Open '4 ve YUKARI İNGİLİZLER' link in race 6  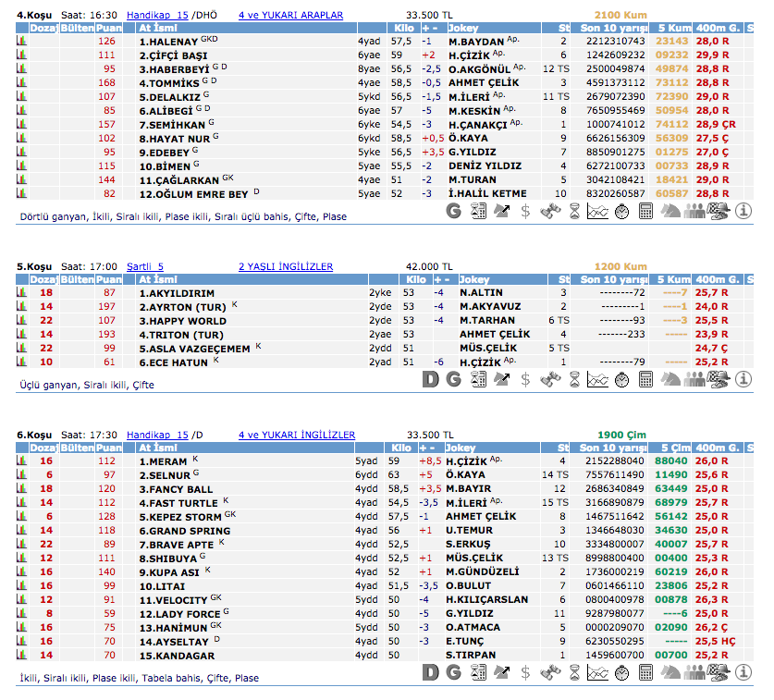click(296, 435)
